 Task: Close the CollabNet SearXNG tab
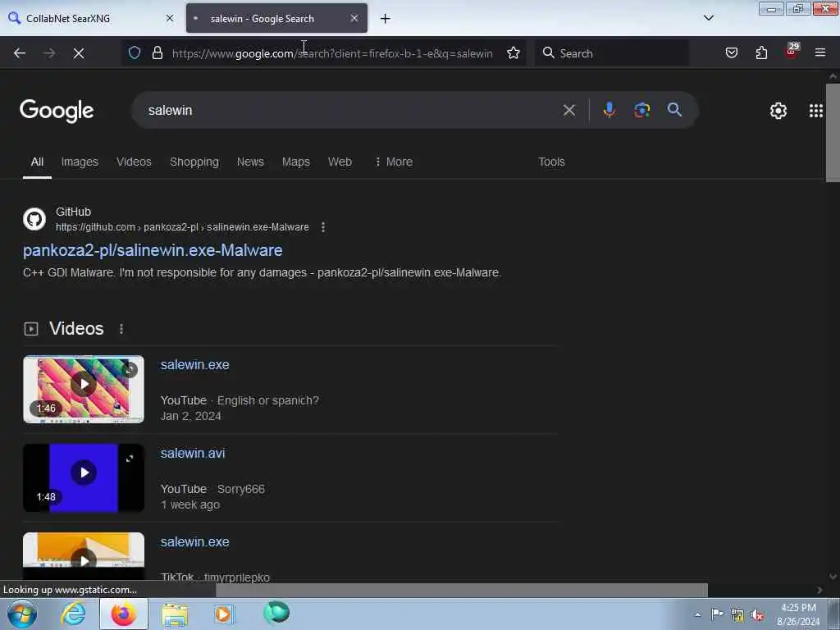pos(170,18)
